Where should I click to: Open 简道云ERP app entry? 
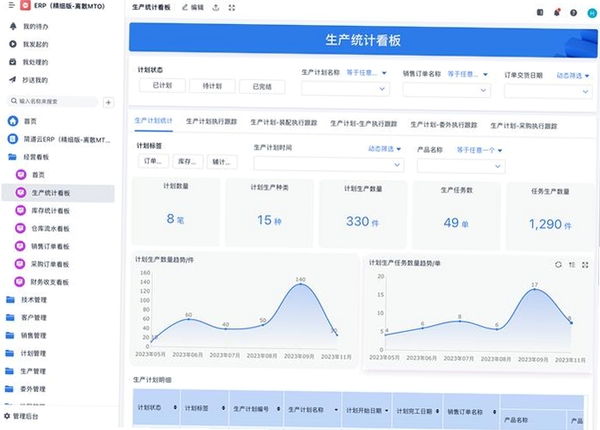click(61, 139)
